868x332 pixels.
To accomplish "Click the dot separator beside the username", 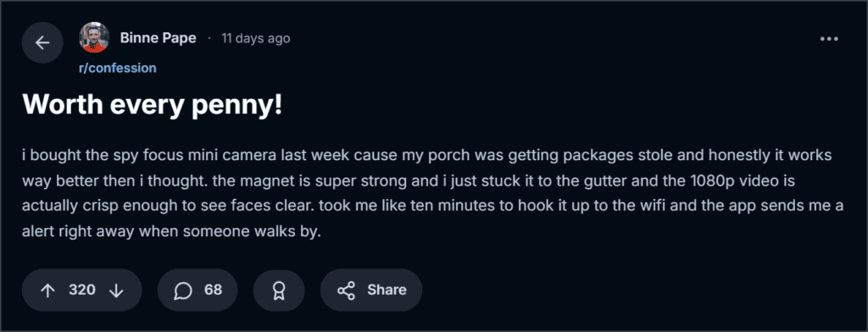I will (209, 39).
